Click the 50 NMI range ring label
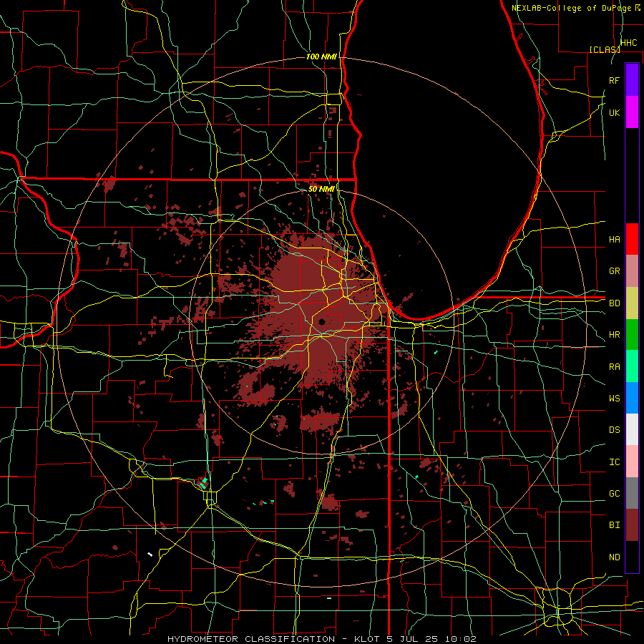The width and height of the screenshot is (644, 644). pyautogui.click(x=321, y=189)
